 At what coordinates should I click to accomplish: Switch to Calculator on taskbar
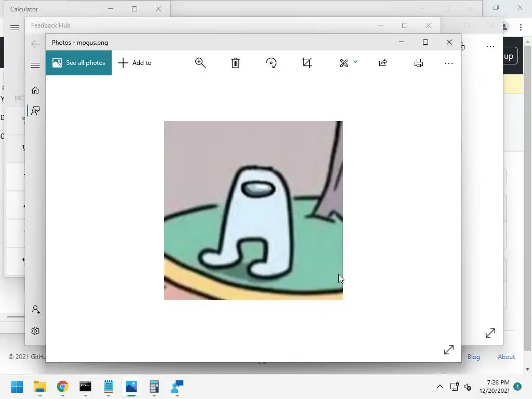154,387
